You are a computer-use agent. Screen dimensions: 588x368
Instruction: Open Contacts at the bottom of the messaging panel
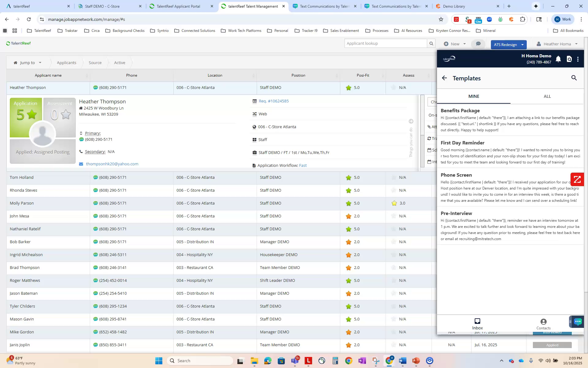point(543,324)
